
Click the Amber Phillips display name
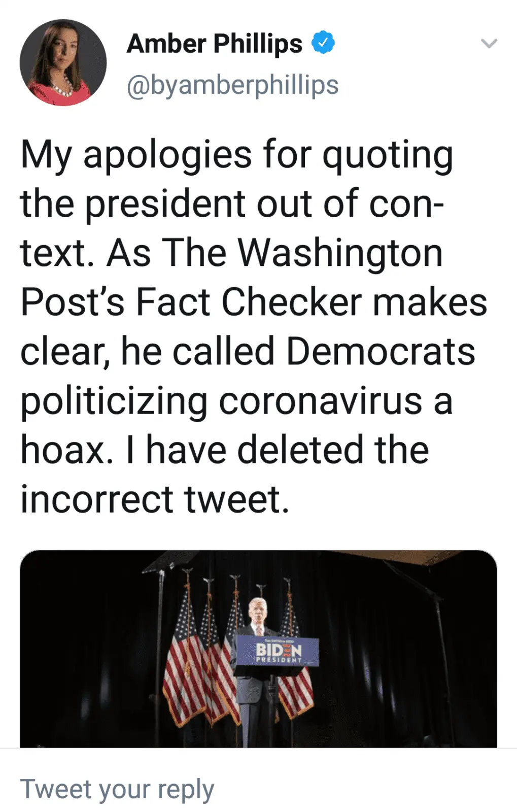coord(214,43)
